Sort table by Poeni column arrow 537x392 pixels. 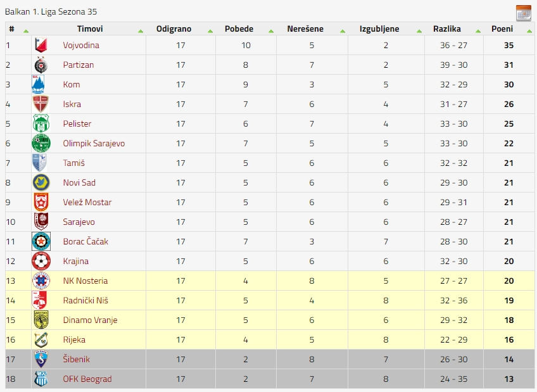click(x=529, y=31)
